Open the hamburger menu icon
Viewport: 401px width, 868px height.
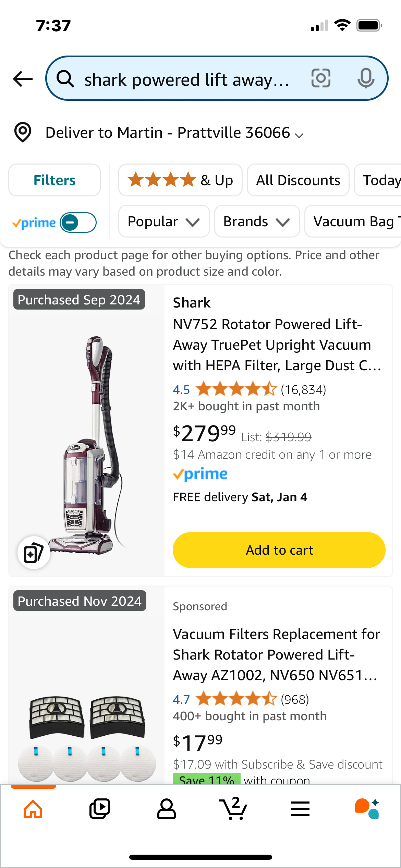pyautogui.click(x=300, y=809)
